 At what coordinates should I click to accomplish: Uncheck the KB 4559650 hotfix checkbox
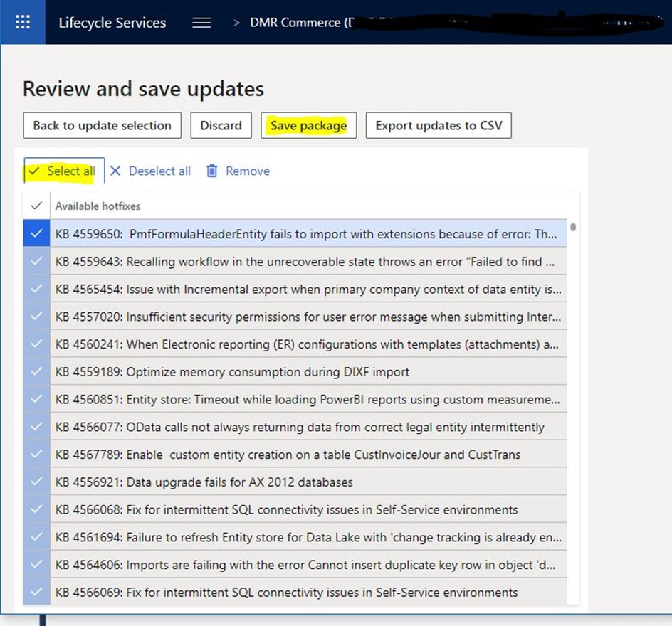pos(36,234)
